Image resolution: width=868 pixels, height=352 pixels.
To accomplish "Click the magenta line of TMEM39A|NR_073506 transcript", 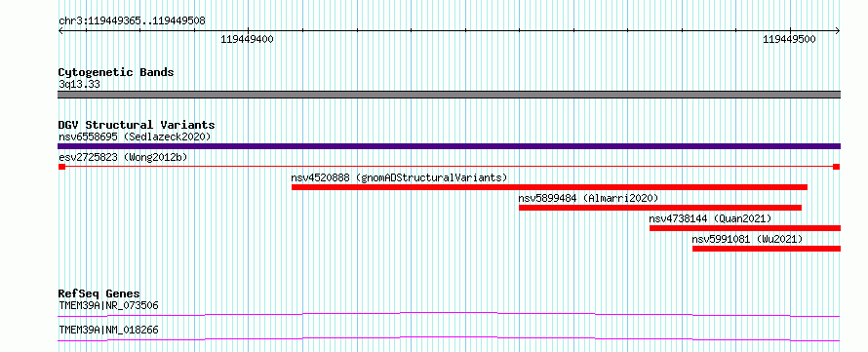I will (x=449, y=314).
